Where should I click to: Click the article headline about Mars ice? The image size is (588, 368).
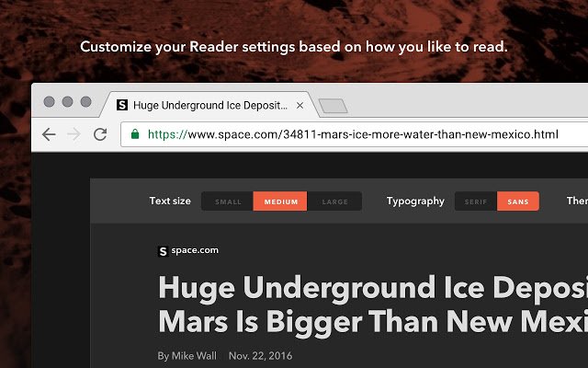point(373,305)
